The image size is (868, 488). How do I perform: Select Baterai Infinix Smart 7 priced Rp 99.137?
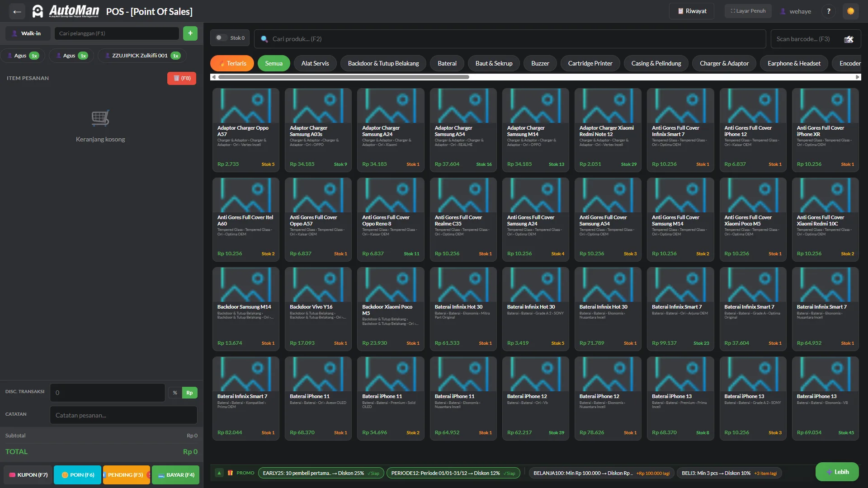680,309
